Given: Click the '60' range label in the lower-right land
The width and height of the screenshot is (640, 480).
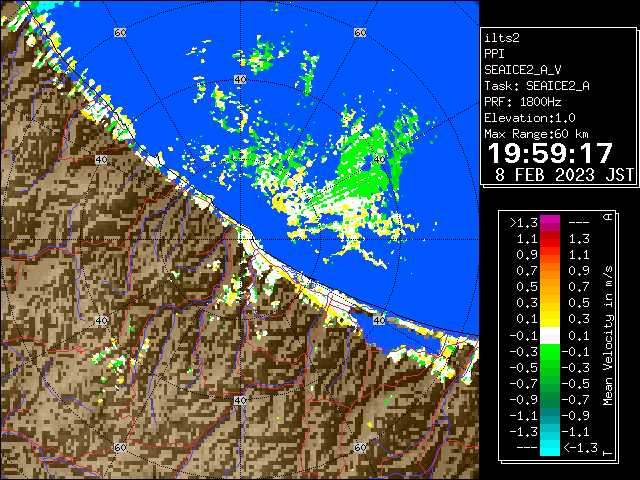Looking at the screenshot, I should tap(360, 447).
